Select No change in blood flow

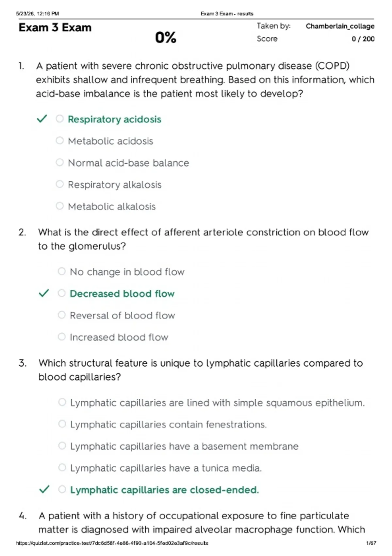tap(62, 271)
